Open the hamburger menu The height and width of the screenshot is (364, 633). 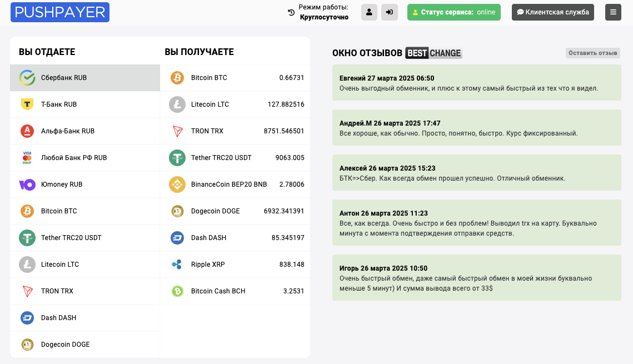pos(613,12)
